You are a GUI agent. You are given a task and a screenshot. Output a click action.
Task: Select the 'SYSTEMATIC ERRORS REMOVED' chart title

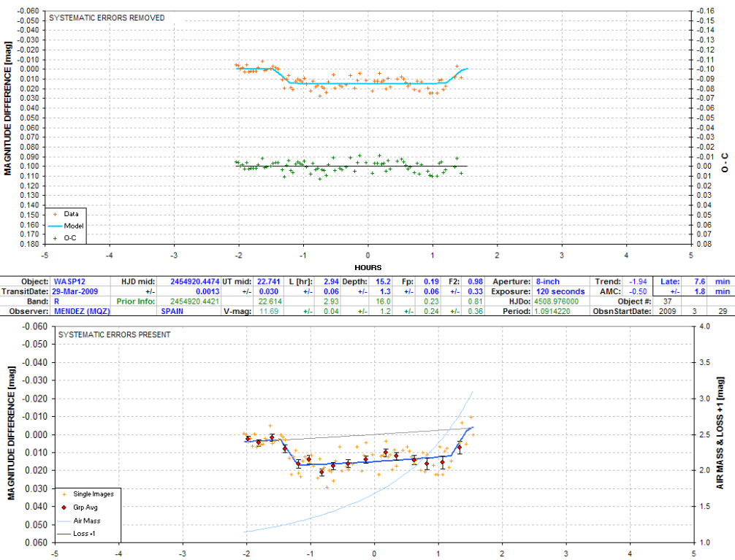(x=107, y=18)
